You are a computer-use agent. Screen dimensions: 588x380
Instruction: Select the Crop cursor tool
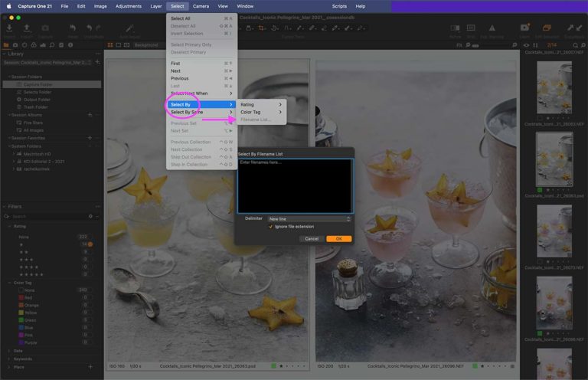tap(261, 28)
